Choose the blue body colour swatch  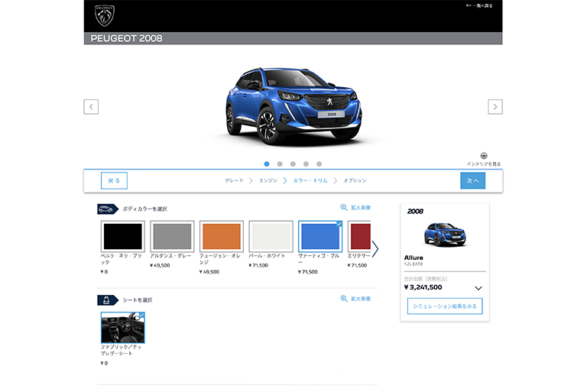click(x=320, y=236)
